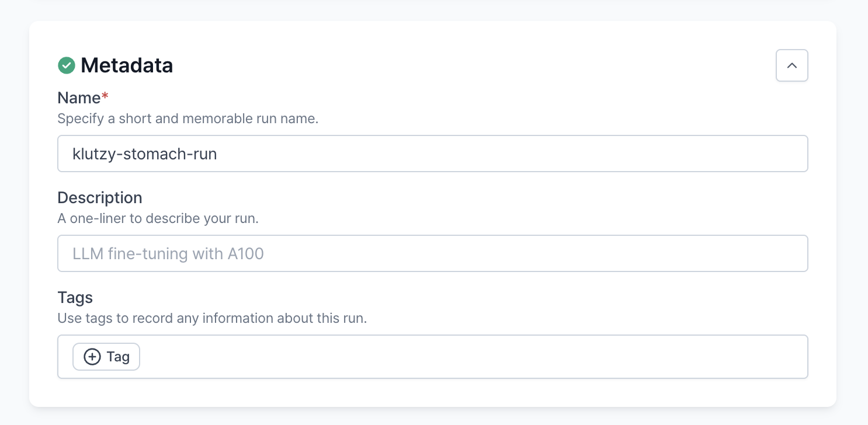The width and height of the screenshot is (868, 425).
Task: Click the plus-circle icon in the Tag button
Action: pyautogui.click(x=92, y=357)
